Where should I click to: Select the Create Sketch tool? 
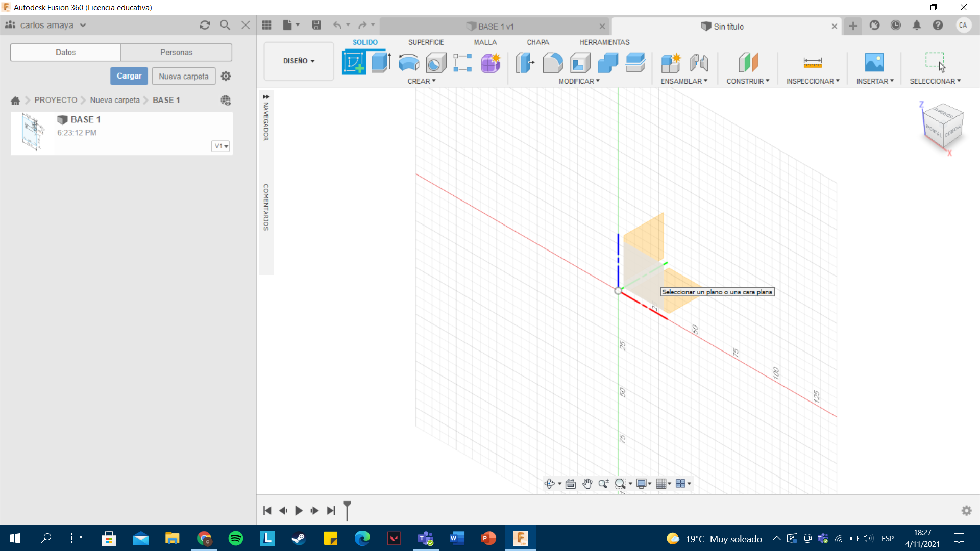pos(354,62)
